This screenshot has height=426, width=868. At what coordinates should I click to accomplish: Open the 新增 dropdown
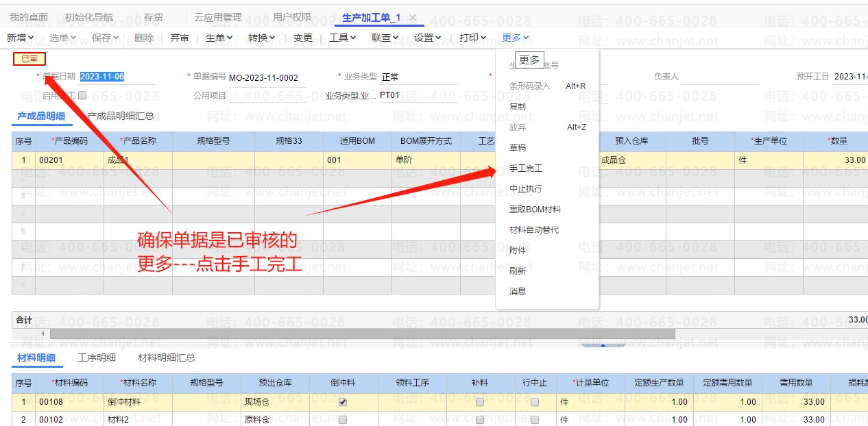(21, 38)
